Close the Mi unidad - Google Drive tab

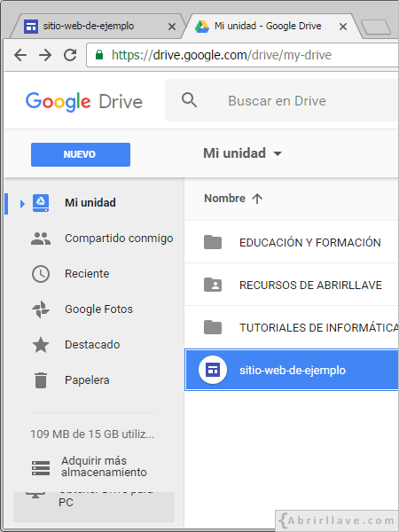pos(343,27)
